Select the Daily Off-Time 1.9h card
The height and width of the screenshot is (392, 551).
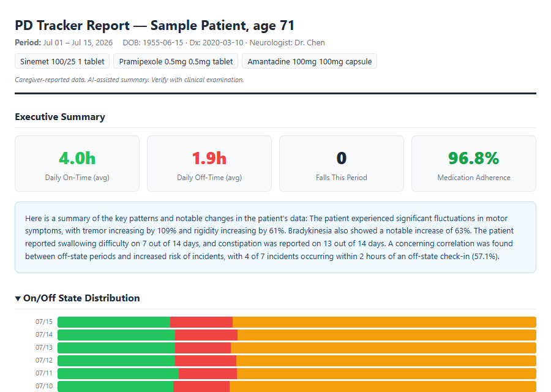pos(209,164)
